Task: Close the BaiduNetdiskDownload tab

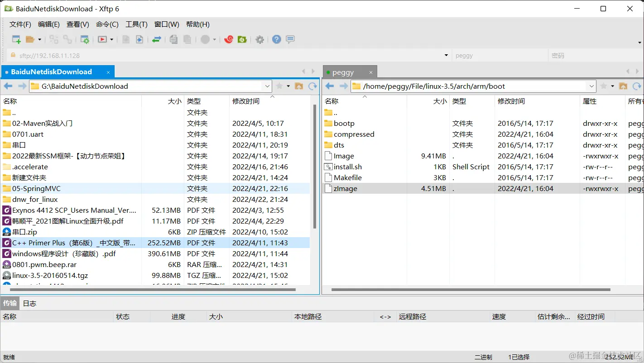Action: click(x=108, y=72)
